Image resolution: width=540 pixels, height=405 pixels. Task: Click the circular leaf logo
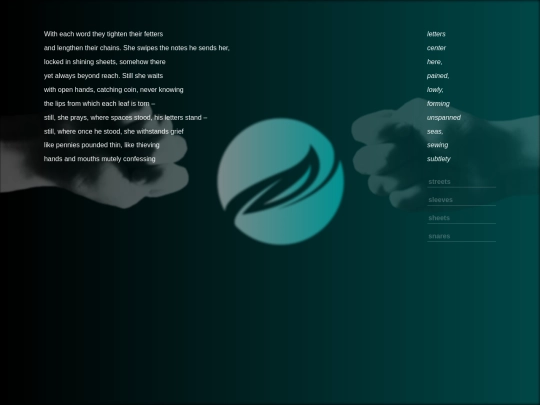[x=280, y=181]
